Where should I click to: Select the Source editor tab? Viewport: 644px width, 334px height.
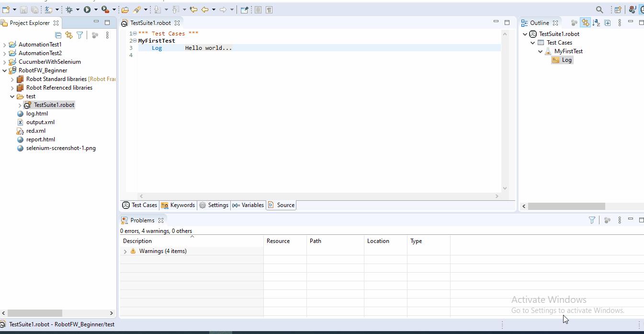click(x=281, y=205)
